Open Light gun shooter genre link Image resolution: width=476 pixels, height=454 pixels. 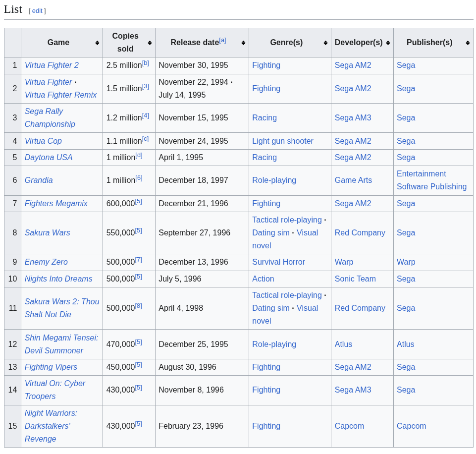coord(283,141)
